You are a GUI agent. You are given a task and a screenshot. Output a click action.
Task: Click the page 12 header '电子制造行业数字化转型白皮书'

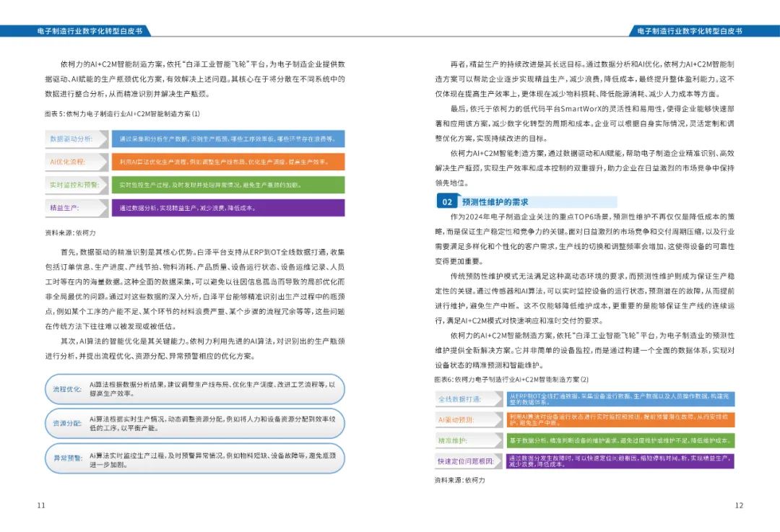(690, 31)
